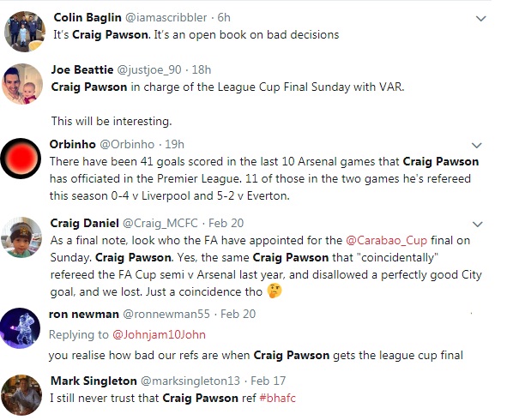The width and height of the screenshot is (513, 420).
Task: Click ron newman's blue avatar
Action: click(20, 328)
